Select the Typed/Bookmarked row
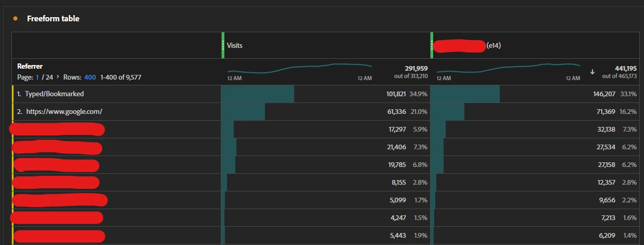This screenshot has width=644, height=245. [x=117, y=94]
